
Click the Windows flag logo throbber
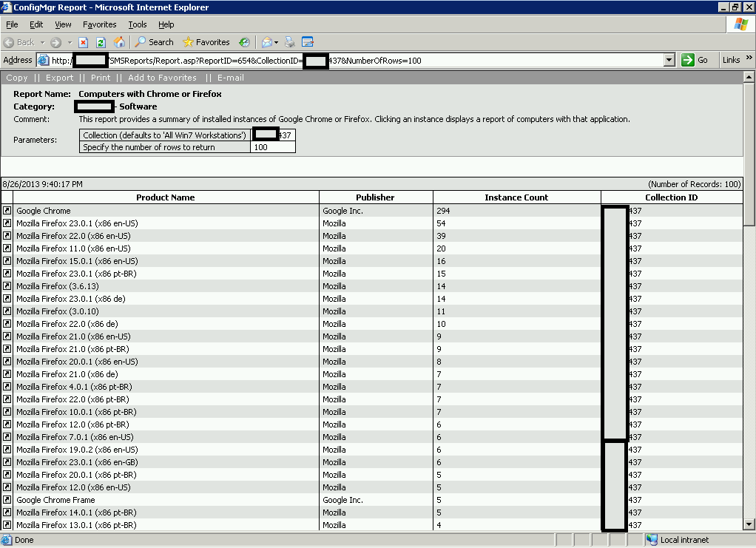point(741,24)
